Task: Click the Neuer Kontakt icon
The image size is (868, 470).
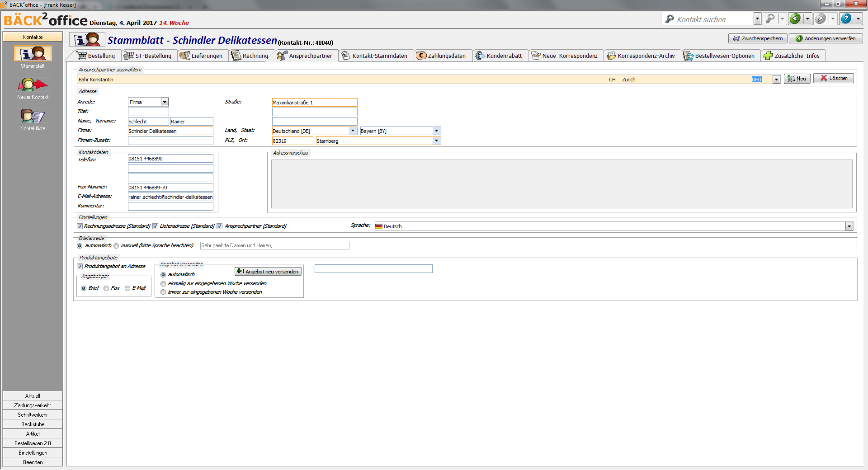Action: click(33, 85)
